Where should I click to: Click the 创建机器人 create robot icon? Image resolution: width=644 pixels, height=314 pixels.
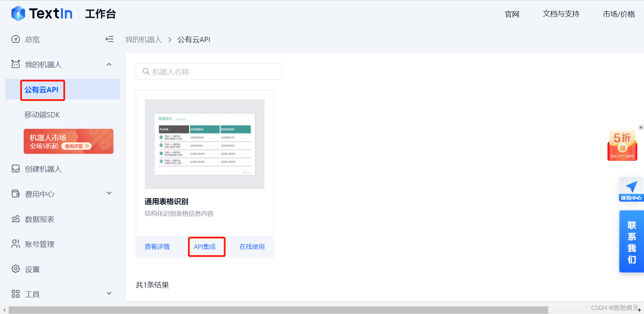coord(16,169)
